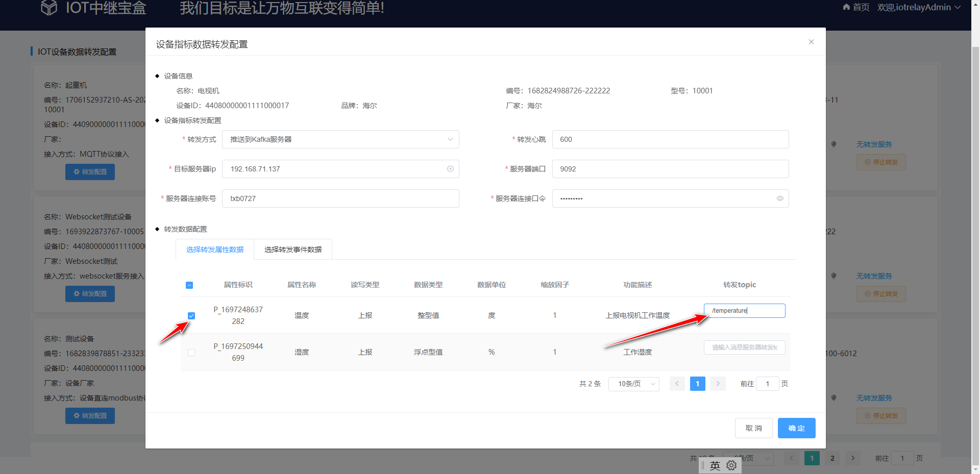This screenshot has height=474, width=980.
Task: Open the taskbar settings gear icon
Action: click(x=732, y=465)
